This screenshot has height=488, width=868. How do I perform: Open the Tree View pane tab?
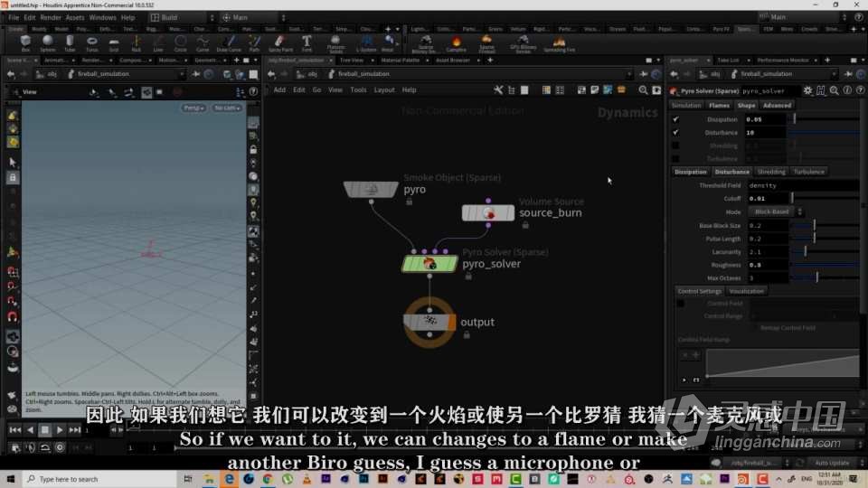pyautogui.click(x=352, y=60)
